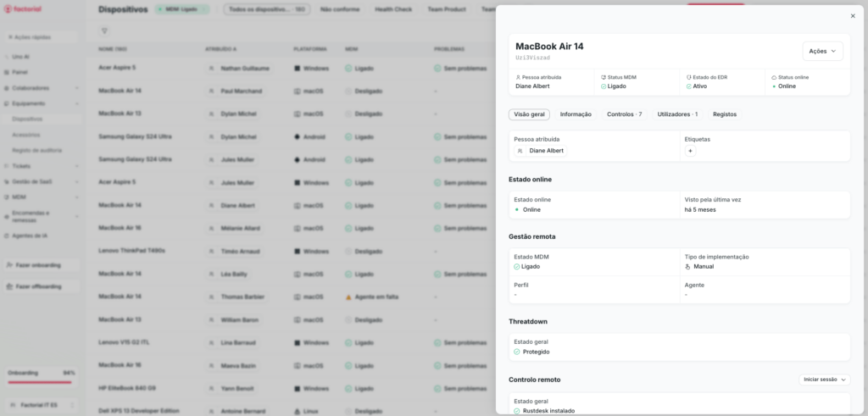Switch to the Informação tab
This screenshot has width=868, height=416.
coord(576,114)
